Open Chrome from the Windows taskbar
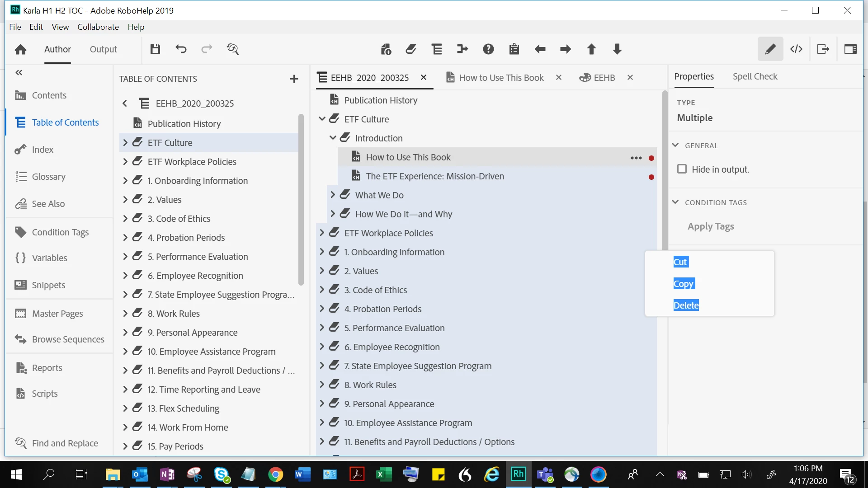This screenshot has height=488, width=868. (x=275, y=474)
